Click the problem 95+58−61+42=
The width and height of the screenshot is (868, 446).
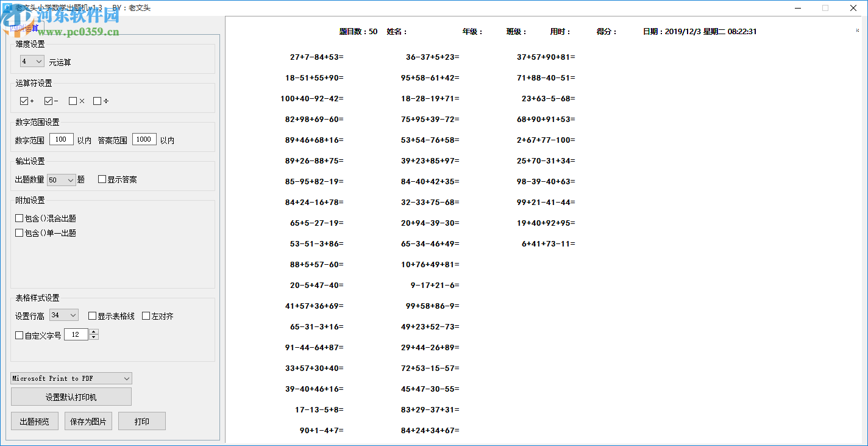pos(430,78)
